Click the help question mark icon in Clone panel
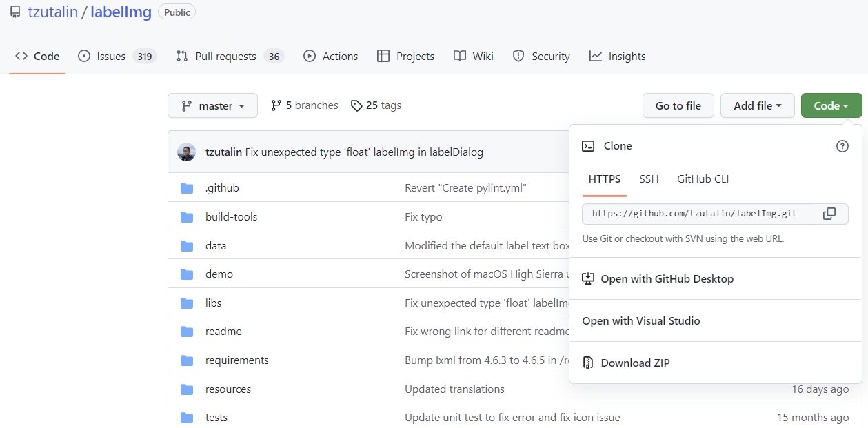The width and height of the screenshot is (868, 428). click(x=842, y=146)
